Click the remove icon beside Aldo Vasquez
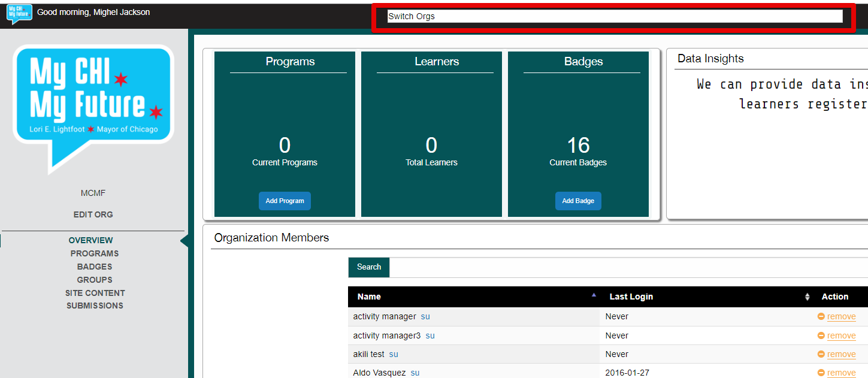This screenshot has height=378, width=868. (821, 373)
